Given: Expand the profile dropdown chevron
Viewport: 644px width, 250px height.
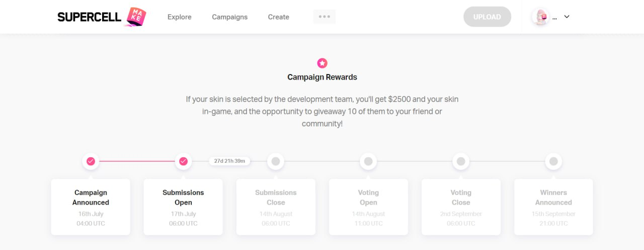Looking at the screenshot, I should pos(567,17).
